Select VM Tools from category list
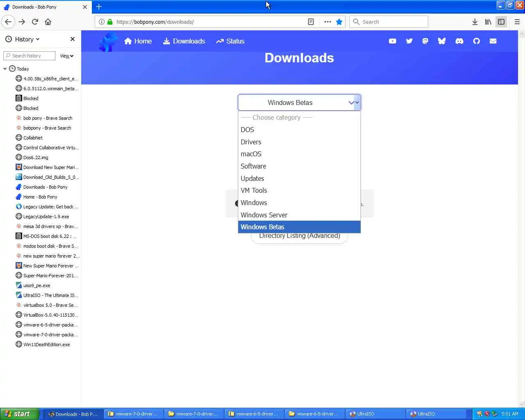Viewport: 525px width, 420px height. point(299,190)
